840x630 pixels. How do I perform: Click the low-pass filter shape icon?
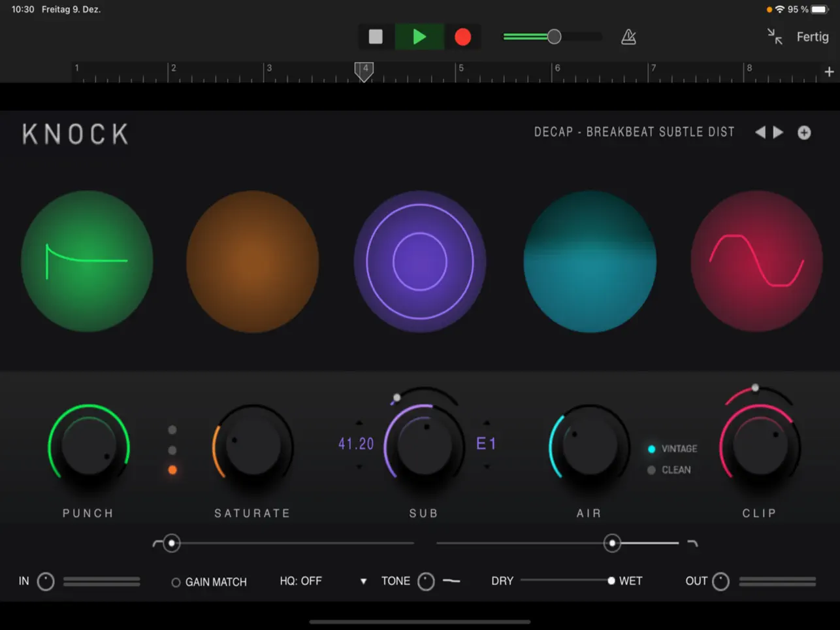pos(692,543)
